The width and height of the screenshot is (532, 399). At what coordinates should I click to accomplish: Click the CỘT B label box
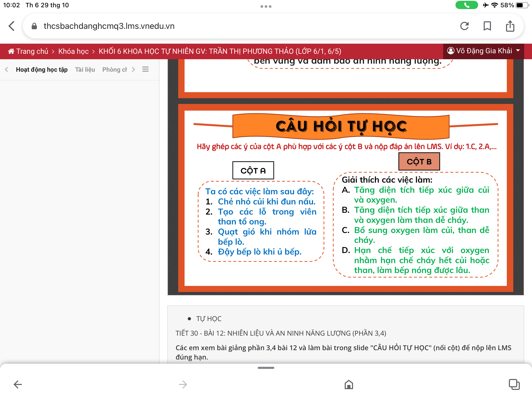pyautogui.click(x=419, y=162)
